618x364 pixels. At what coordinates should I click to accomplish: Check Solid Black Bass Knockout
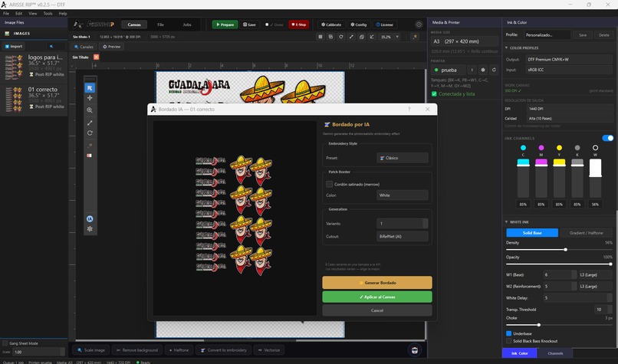[x=509, y=341]
